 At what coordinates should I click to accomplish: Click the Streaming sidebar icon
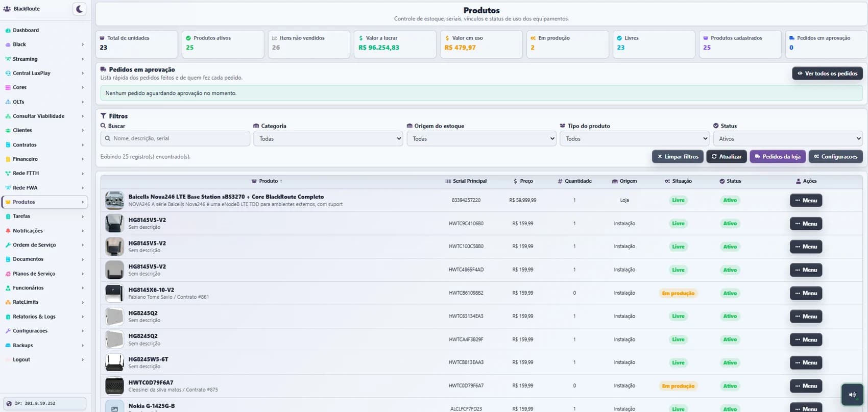[8, 59]
